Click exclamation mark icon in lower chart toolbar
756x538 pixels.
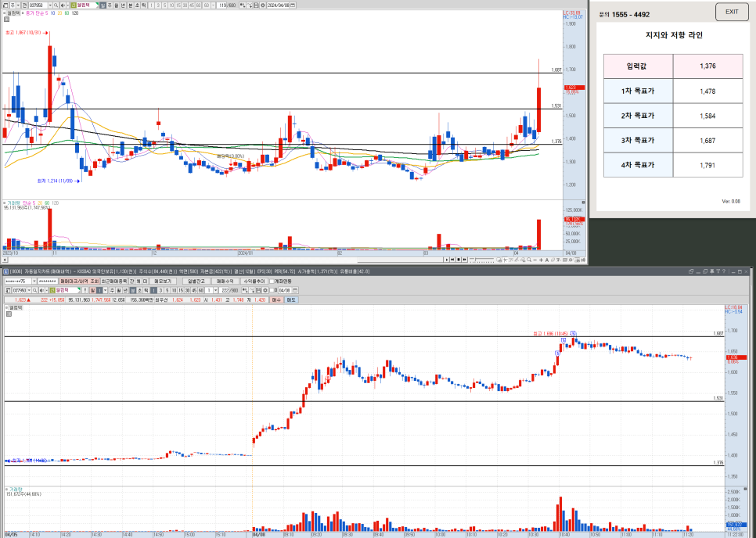coord(85,290)
